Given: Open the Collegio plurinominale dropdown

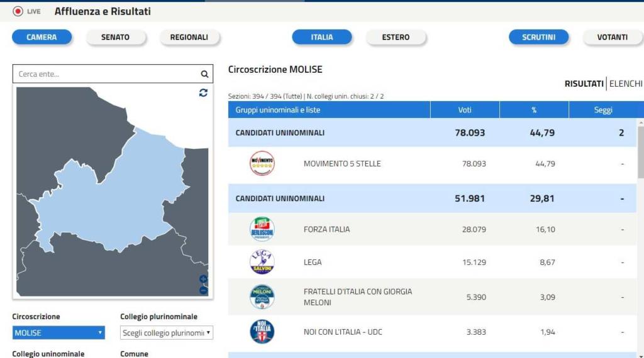Looking at the screenshot, I should 167,333.
